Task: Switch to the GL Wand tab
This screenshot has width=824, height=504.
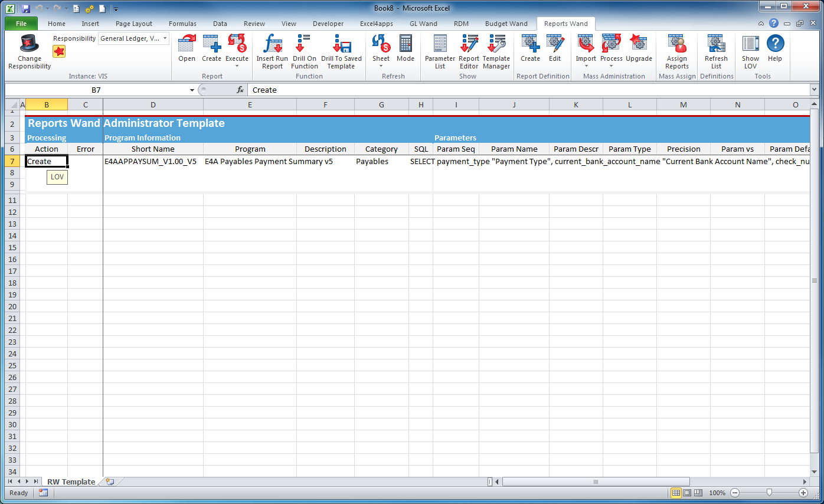Action: pyautogui.click(x=424, y=24)
